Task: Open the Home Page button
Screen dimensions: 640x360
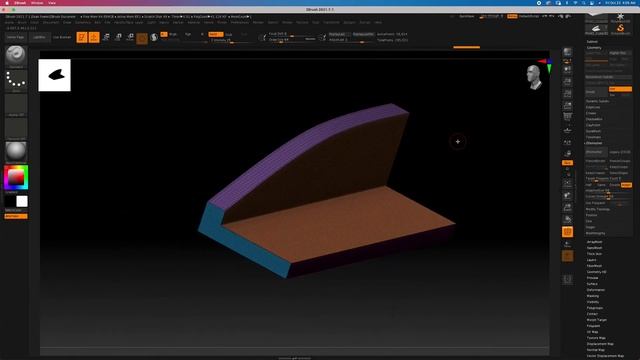Action: click(16, 37)
